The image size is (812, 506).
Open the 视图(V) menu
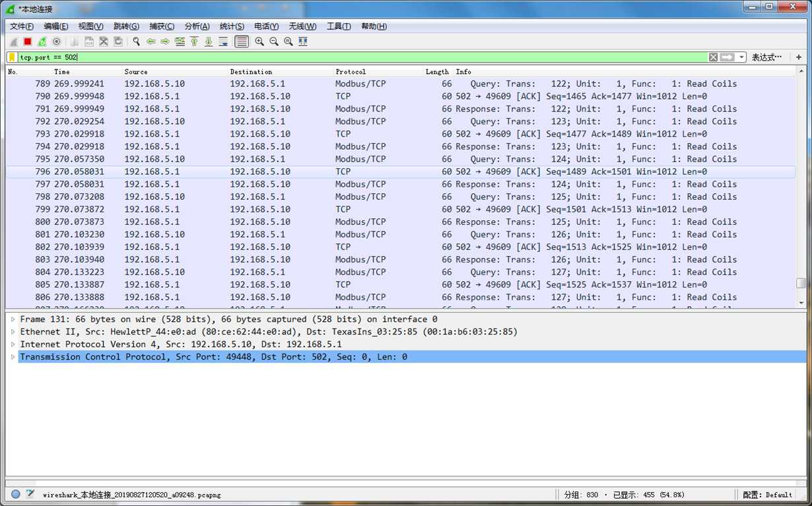point(90,26)
